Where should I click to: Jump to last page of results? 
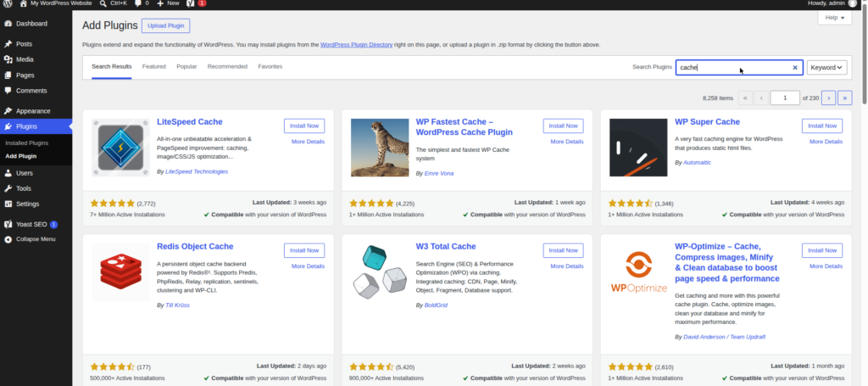[x=845, y=98]
